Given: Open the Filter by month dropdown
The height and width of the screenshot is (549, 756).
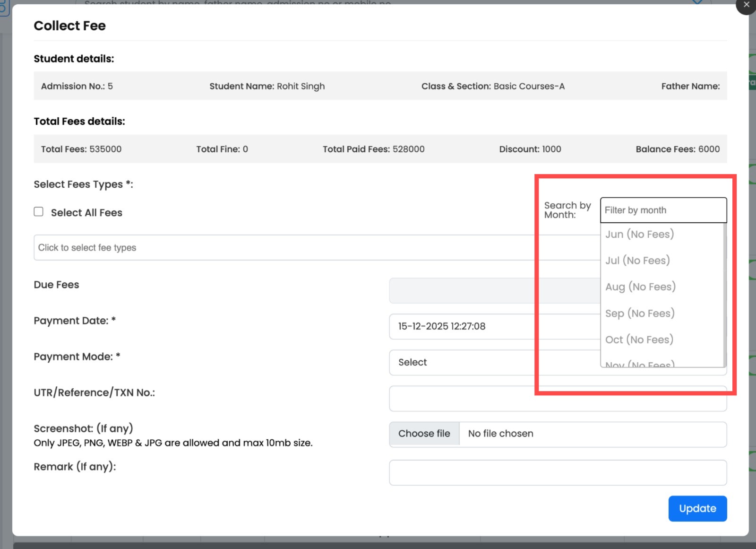Looking at the screenshot, I should (663, 209).
